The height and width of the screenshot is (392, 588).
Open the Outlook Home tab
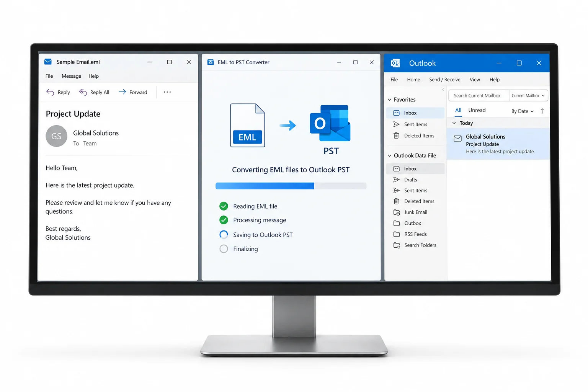pos(413,80)
